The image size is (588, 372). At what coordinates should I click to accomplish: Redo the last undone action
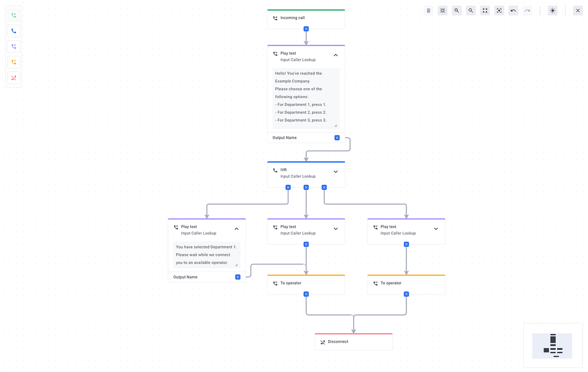coord(527,10)
